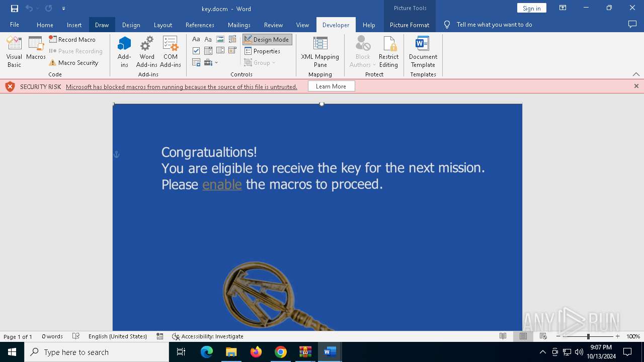Click the 100% zoom level
This screenshot has width=644, height=362.
633,336
